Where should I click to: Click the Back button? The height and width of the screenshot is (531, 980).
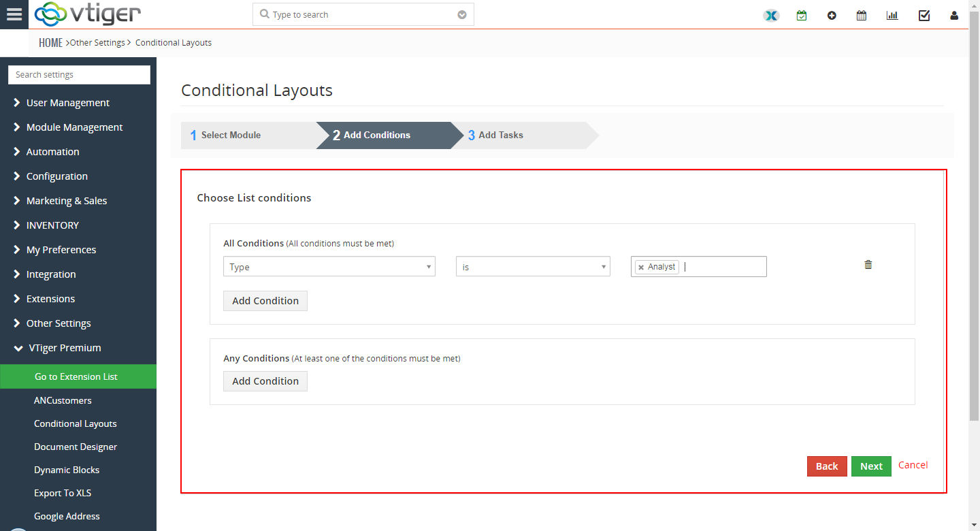coord(827,466)
